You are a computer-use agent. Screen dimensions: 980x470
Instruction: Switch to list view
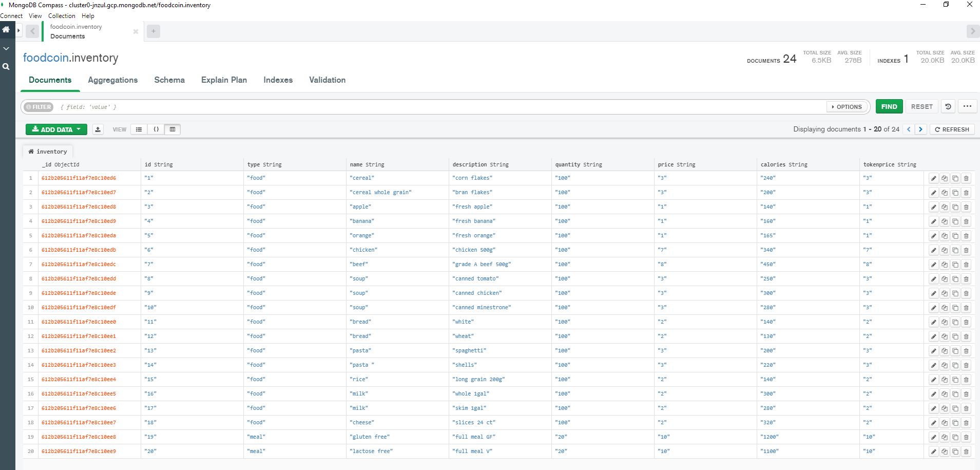[139, 129]
